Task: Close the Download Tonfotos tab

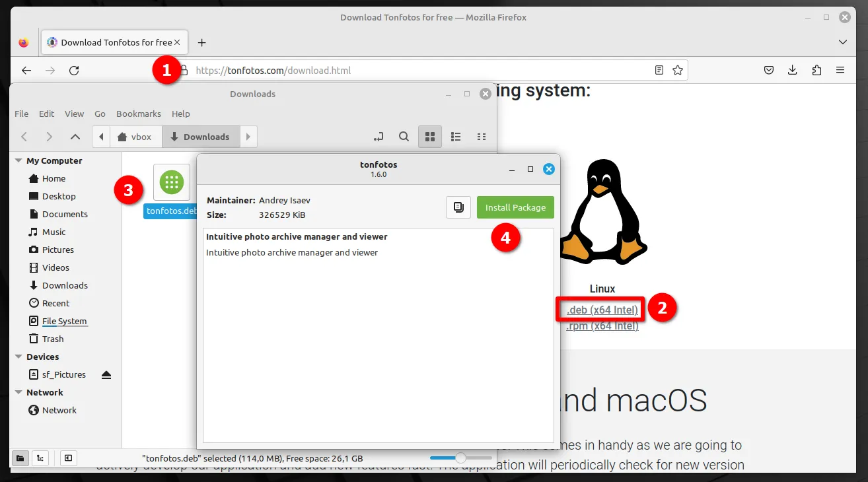Action: click(x=177, y=42)
